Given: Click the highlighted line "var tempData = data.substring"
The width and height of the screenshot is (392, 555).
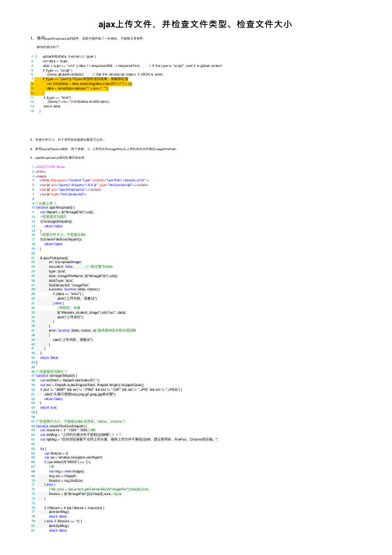Looking at the screenshot, I should pos(89,84).
